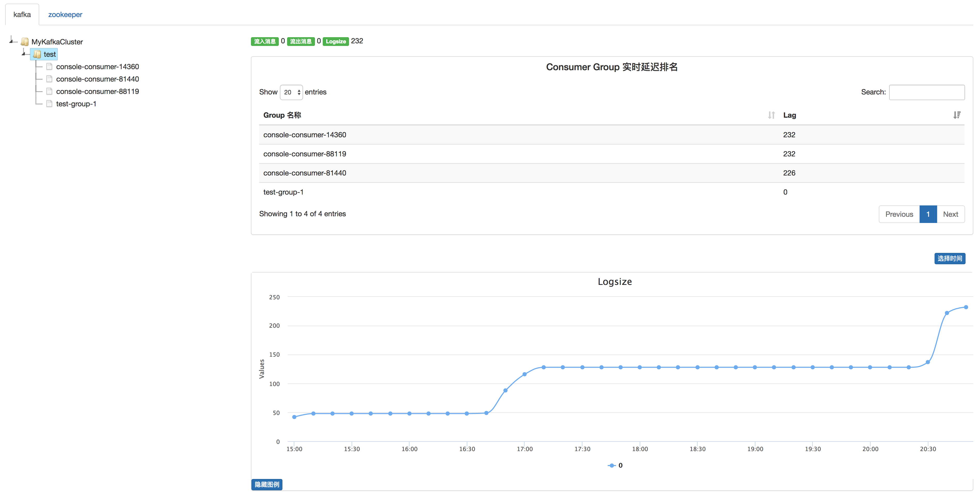Collapse the test topic tree node
Viewport: 980px width, 496px height.
[23, 54]
